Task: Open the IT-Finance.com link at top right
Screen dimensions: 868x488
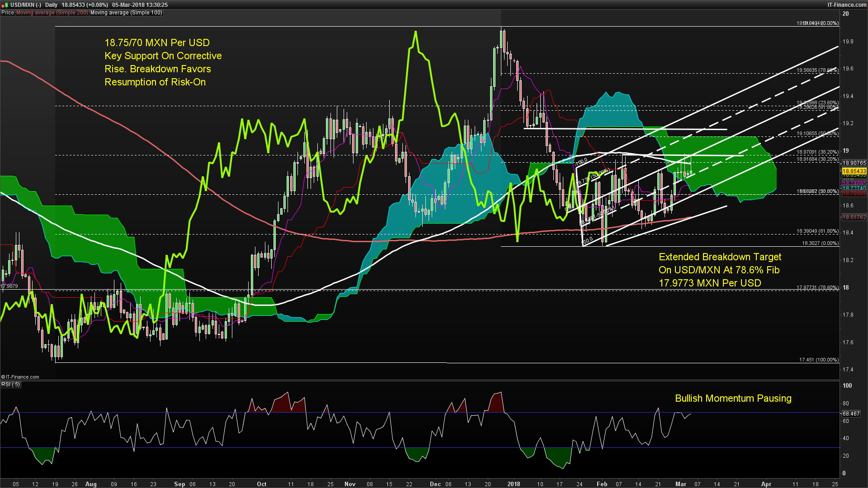Action: click(x=847, y=5)
